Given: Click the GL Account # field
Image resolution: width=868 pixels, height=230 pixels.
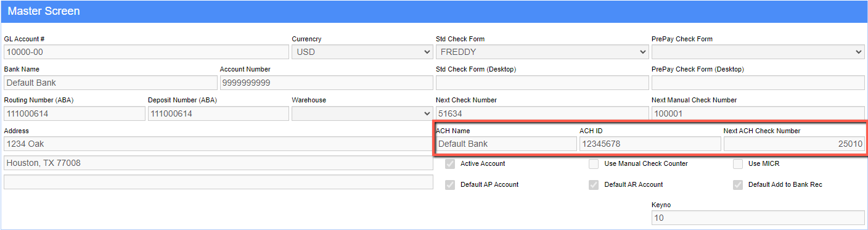Looking at the screenshot, I should [146, 52].
